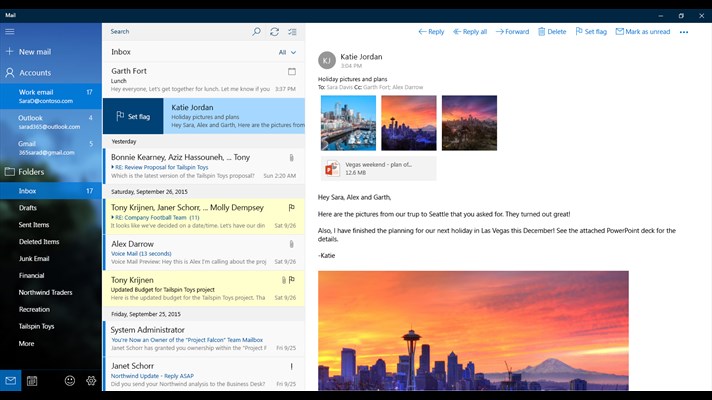The width and height of the screenshot is (712, 400).
Task: Open Alex Darrow Voice Mail message
Action: pos(204,252)
